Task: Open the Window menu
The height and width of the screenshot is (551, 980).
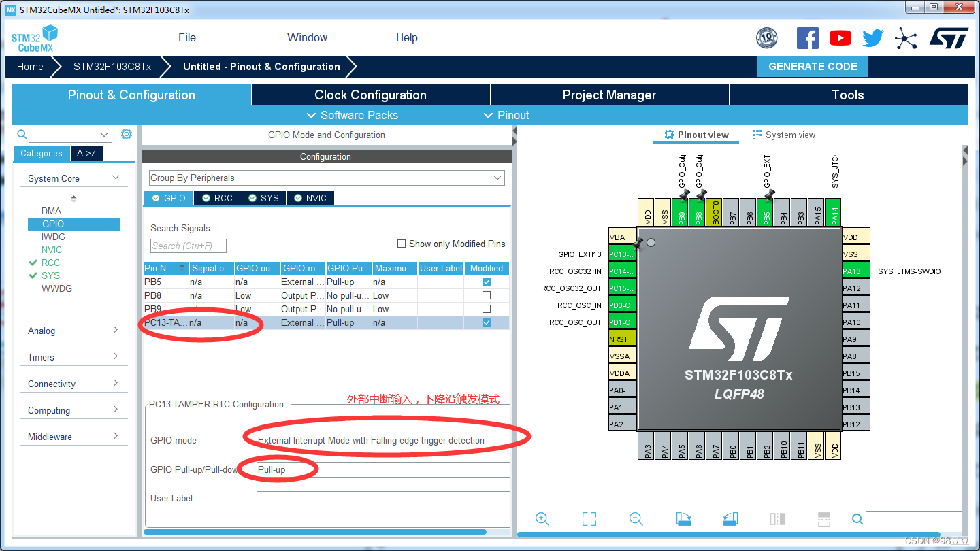Action: [x=307, y=38]
